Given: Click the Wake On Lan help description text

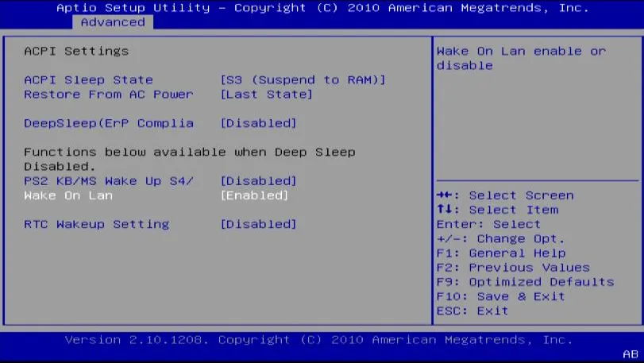Looking at the screenshot, I should pos(520,58).
